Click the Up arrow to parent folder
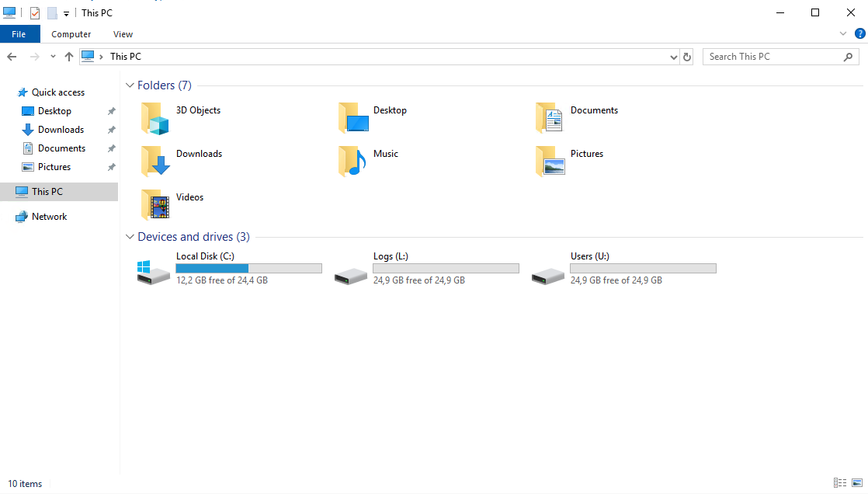This screenshot has width=868, height=494. tap(68, 57)
